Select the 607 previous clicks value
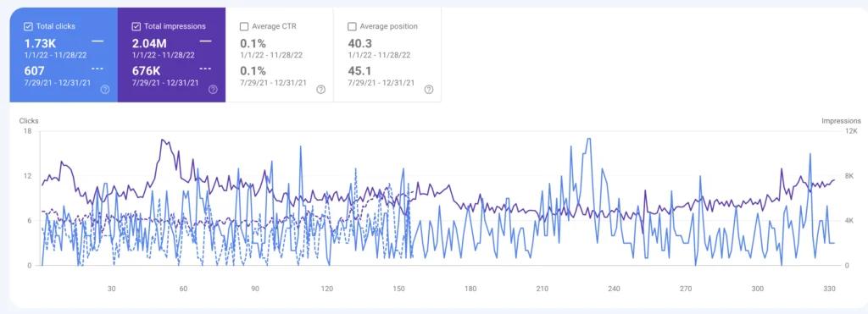The image size is (868, 314). coord(34,71)
